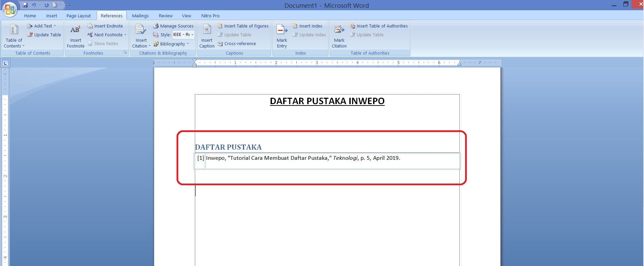Open Customize Quick Access Toolbar menu
The width and height of the screenshot is (644, 266).
pyautogui.click(x=69, y=5)
